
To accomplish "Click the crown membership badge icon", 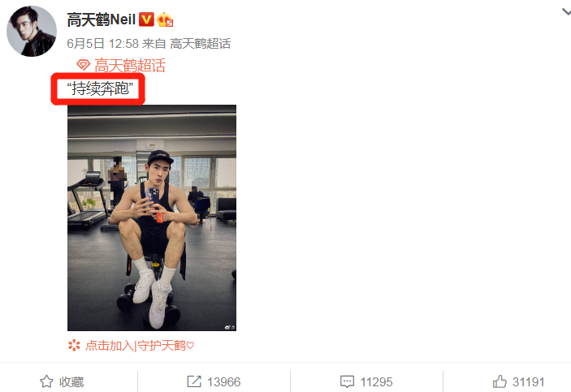I will [x=165, y=19].
